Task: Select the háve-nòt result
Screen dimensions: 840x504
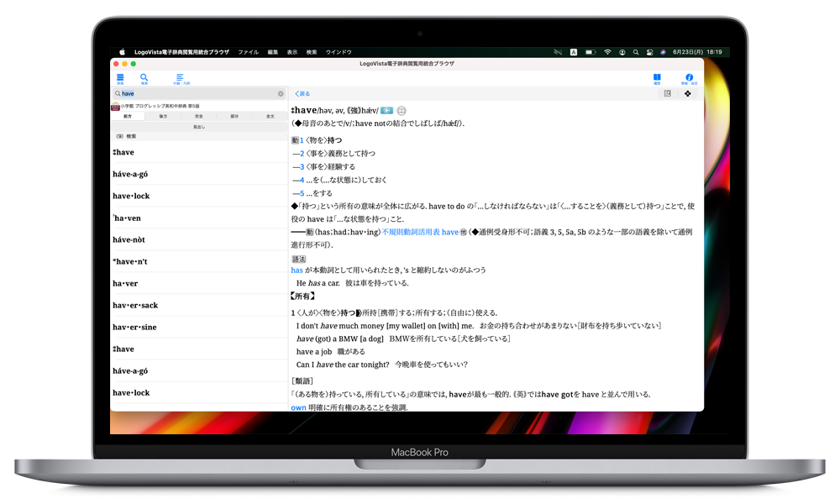Action: tap(199, 240)
